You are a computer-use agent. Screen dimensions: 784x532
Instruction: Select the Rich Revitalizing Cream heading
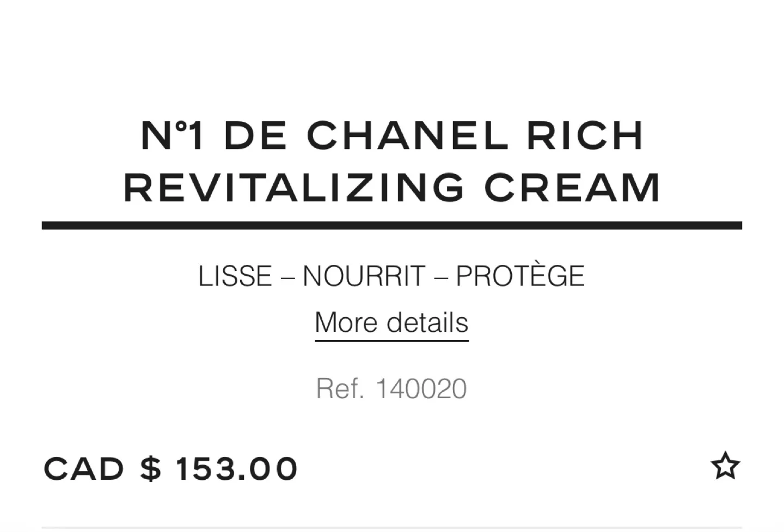pyautogui.click(x=391, y=187)
